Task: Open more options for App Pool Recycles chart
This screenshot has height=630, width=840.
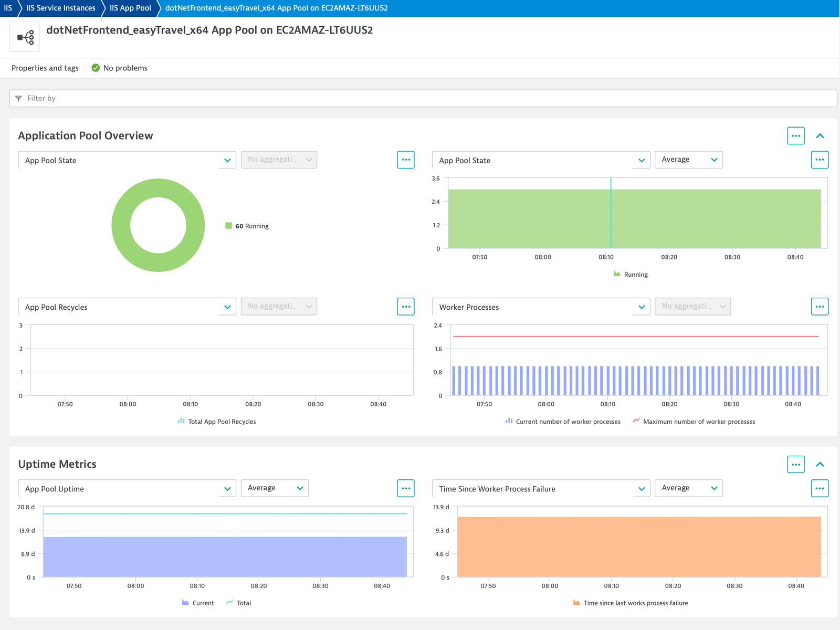Action: coord(406,307)
